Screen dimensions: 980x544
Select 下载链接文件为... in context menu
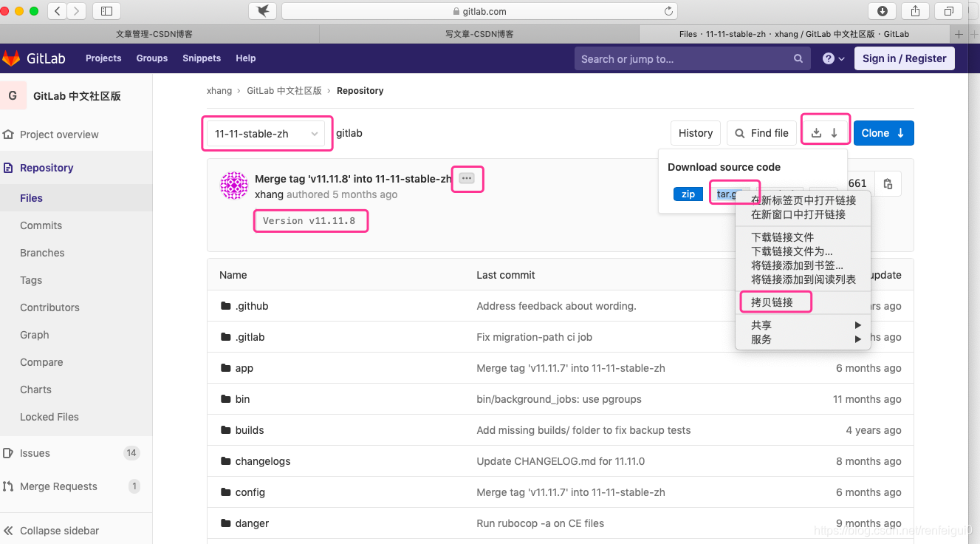[x=803, y=251]
